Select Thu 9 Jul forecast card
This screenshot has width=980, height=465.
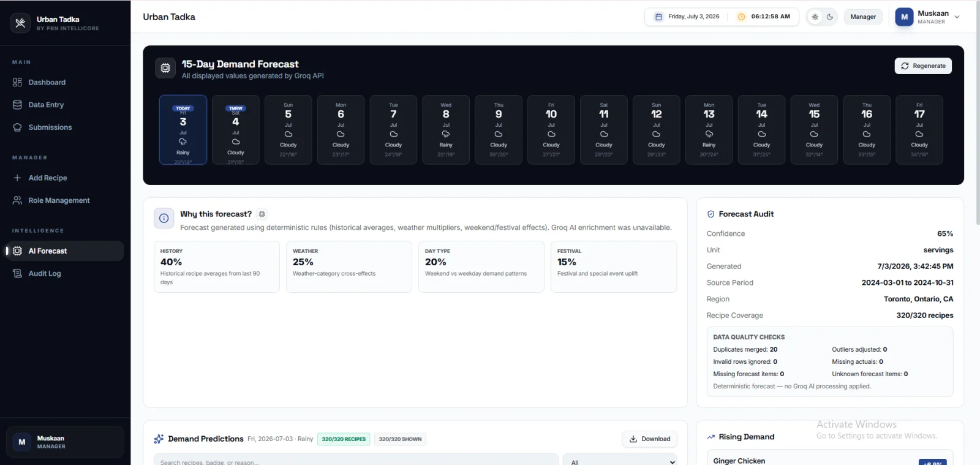[499, 130]
